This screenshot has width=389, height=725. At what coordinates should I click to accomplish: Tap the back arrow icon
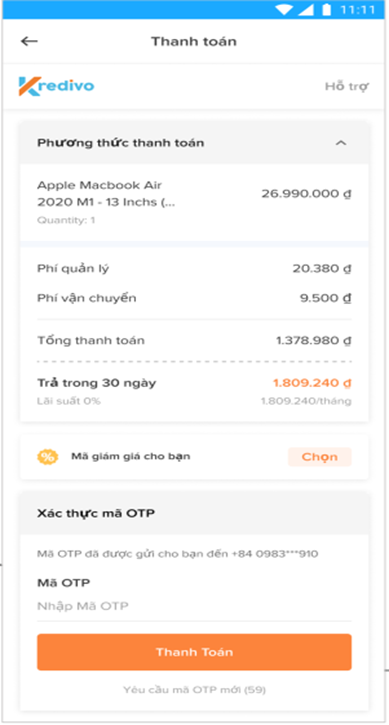(x=29, y=41)
